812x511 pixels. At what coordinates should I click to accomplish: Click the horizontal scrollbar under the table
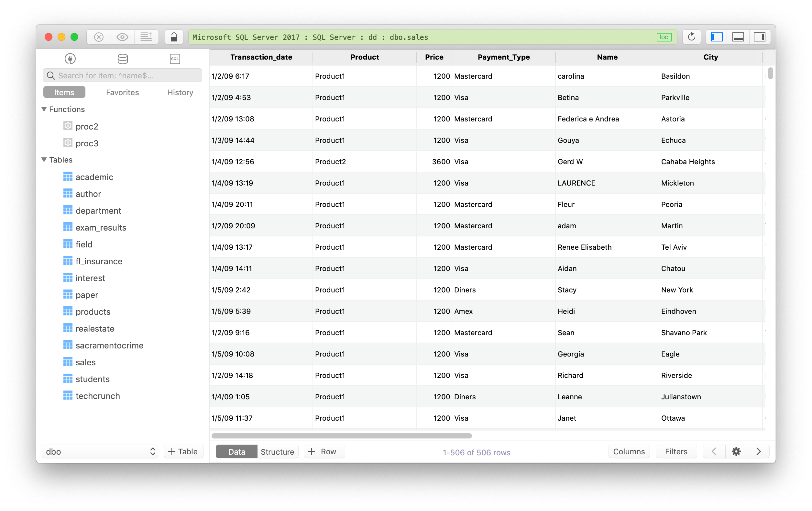pos(341,436)
